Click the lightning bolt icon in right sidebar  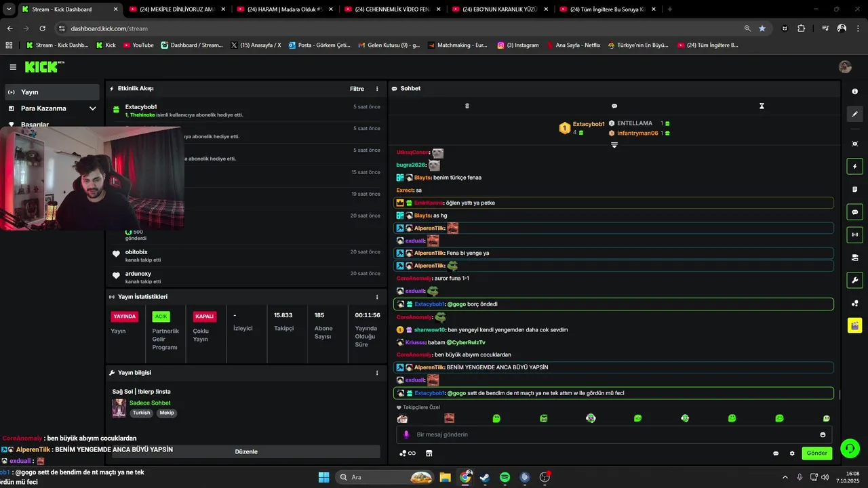[x=854, y=167]
